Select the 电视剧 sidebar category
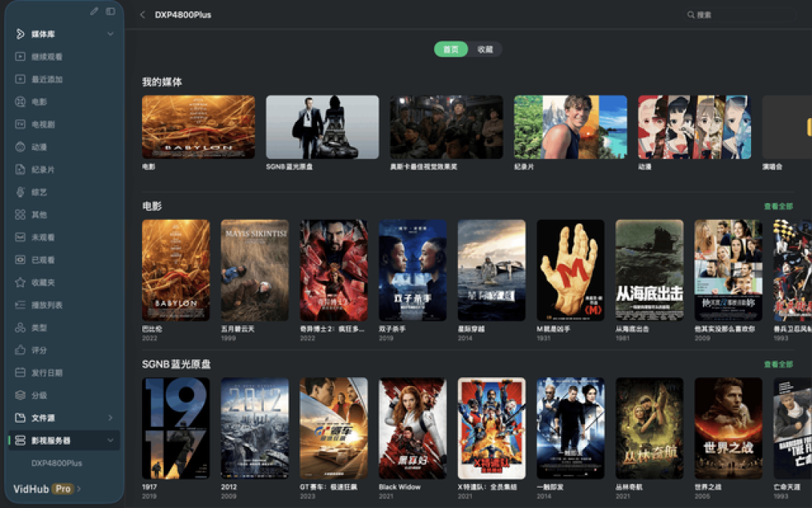The width and height of the screenshot is (812, 508). [x=65, y=124]
